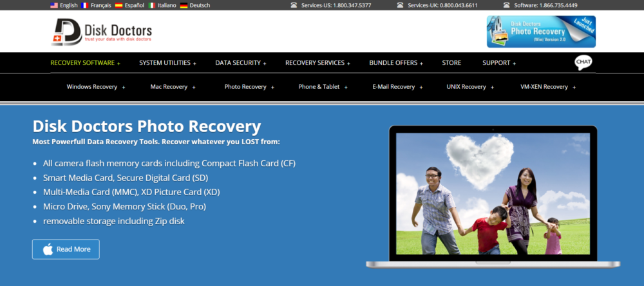
Task: Open the BUNDLE OFFERS menu
Action: tap(393, 63)
